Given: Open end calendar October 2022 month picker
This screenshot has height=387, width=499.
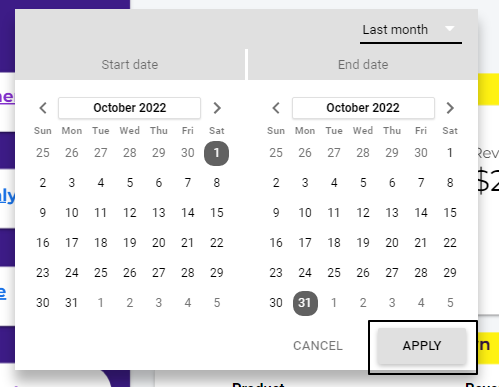Looking at the screenshot, I should click(x=363, y=108).
